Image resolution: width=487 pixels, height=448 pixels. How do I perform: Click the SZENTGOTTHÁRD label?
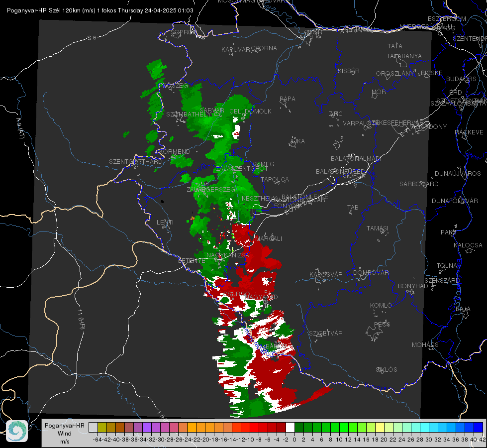point(136,162)
